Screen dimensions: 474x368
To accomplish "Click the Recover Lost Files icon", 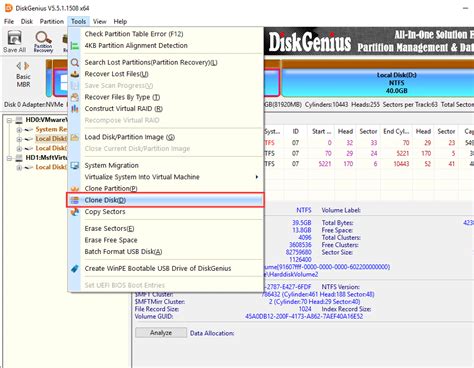I will pos(75,74).
